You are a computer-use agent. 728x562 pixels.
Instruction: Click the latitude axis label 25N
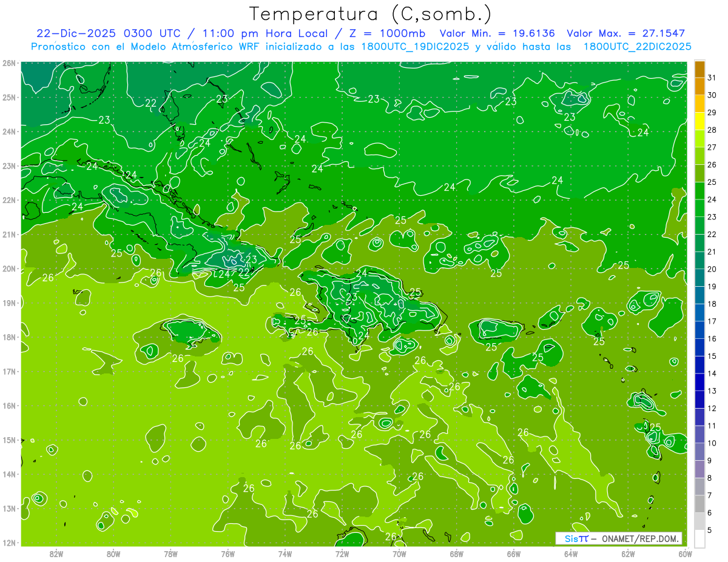[8, 97]
